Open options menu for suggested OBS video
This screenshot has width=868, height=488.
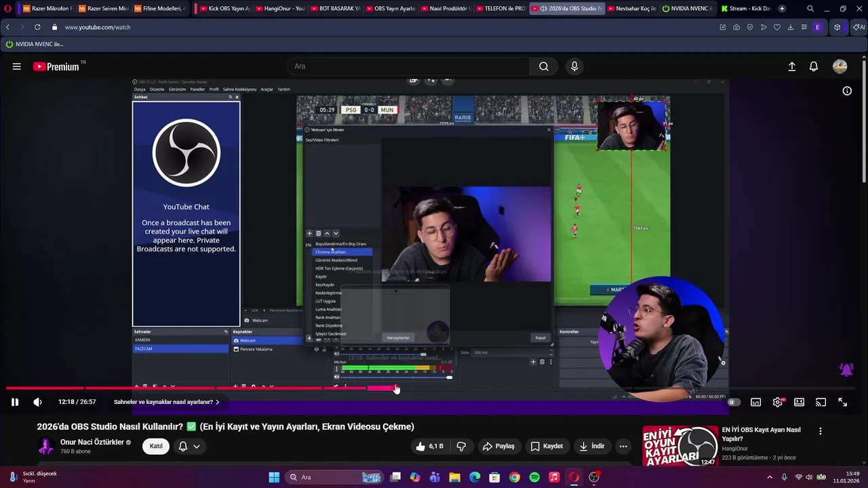click(821, 431)
